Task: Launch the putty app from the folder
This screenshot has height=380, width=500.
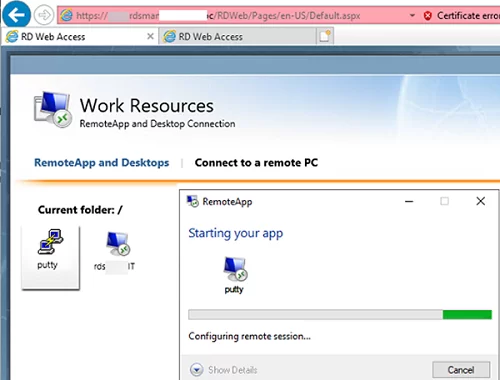Action: tap(51, 257)
